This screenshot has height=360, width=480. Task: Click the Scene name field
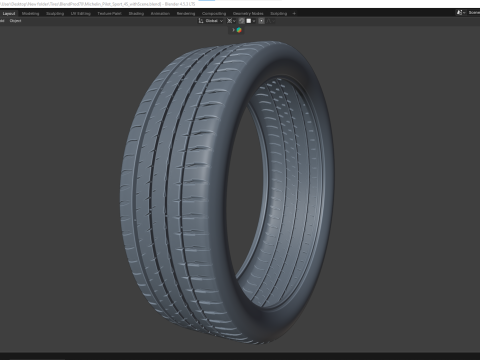pyautogui.click(x=474, y=13)
